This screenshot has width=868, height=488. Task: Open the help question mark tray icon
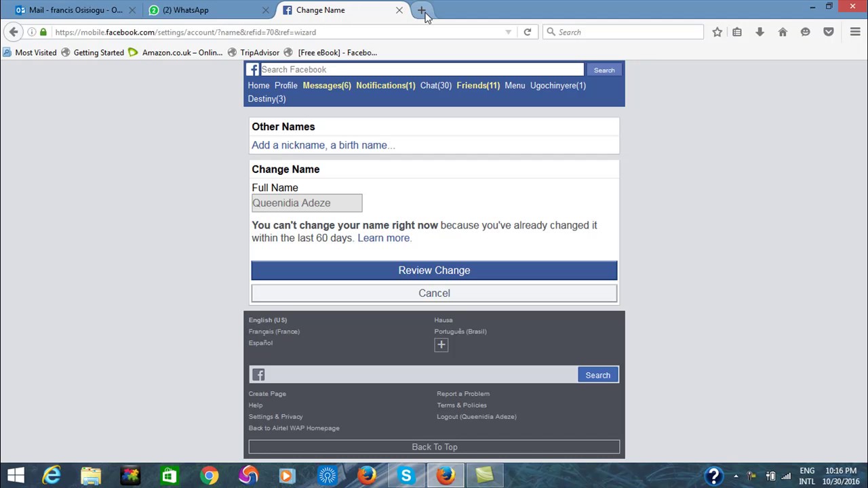coord(713,476)
